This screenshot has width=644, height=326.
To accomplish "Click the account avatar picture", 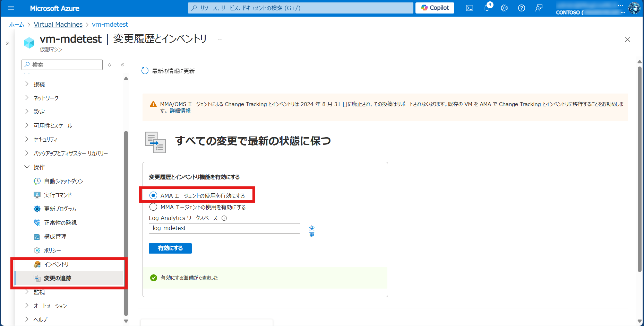I will coord(634,8).
